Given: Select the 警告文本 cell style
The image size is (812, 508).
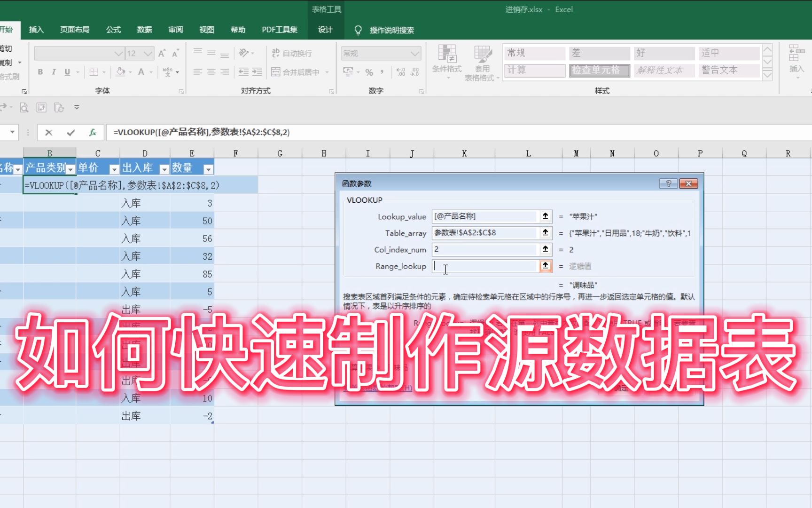Looking at the screenshot, I should 728,70.
